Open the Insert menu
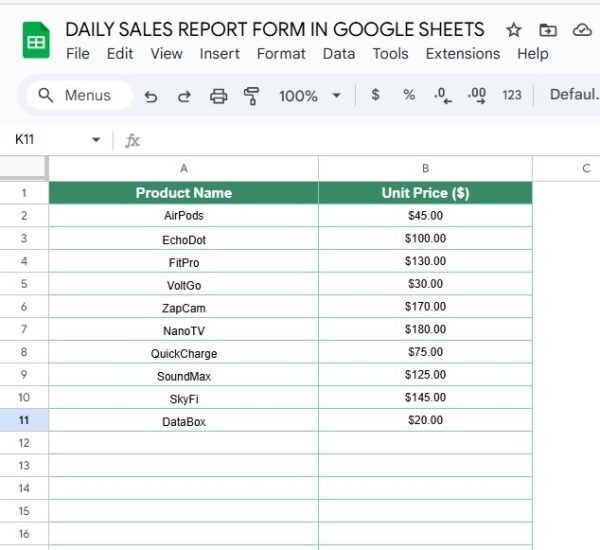This screenshot has height=550, width=600. click(220, 54)
